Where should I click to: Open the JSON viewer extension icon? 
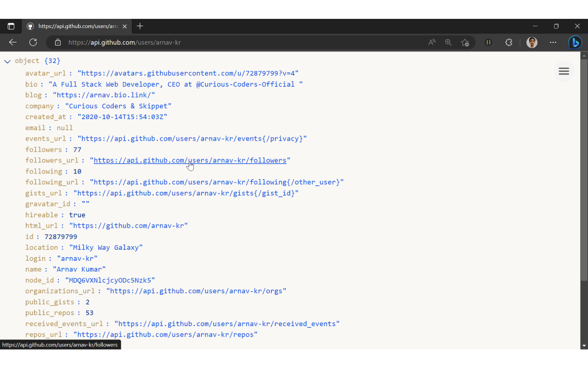click(x=488, y=42)
